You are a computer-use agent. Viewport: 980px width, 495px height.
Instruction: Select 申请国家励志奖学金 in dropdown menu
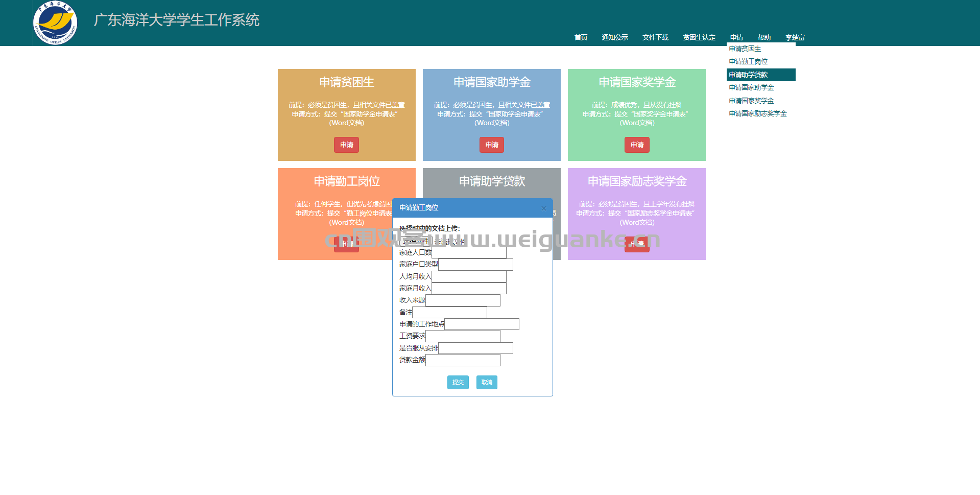point(761,114)
